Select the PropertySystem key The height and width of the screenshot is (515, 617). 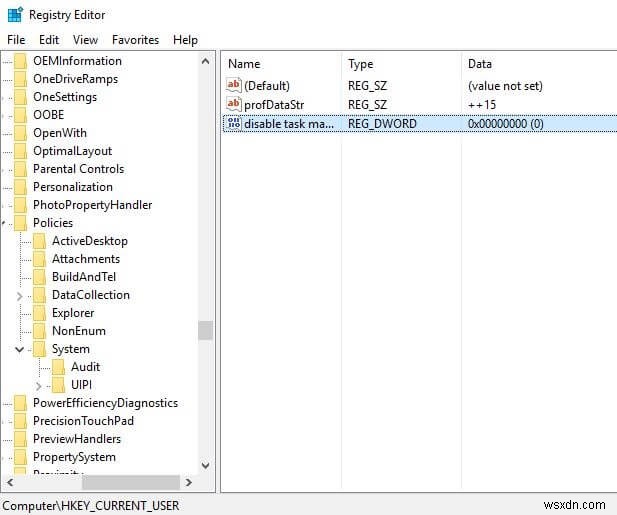click(x=74, y=457)
